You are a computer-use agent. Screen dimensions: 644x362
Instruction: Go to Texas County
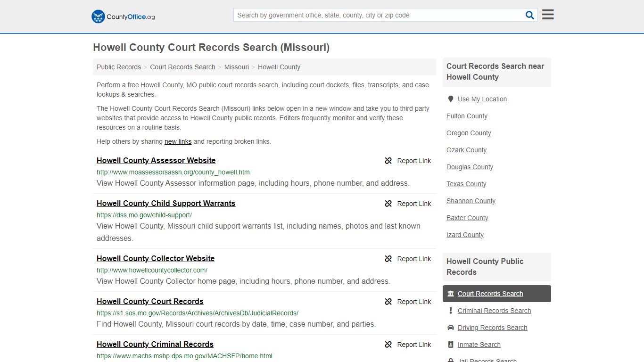pos(466,184)
